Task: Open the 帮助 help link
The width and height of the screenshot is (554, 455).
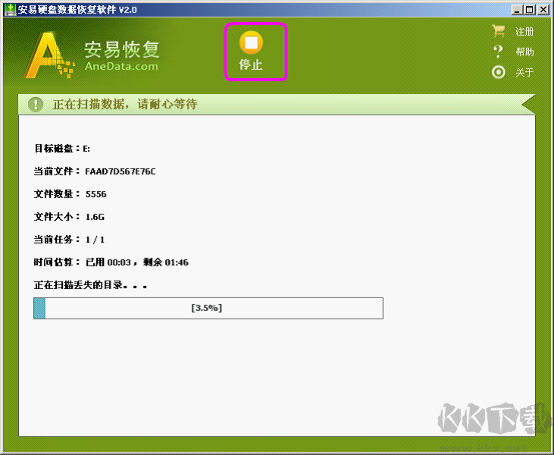Action: click(525, 52)
